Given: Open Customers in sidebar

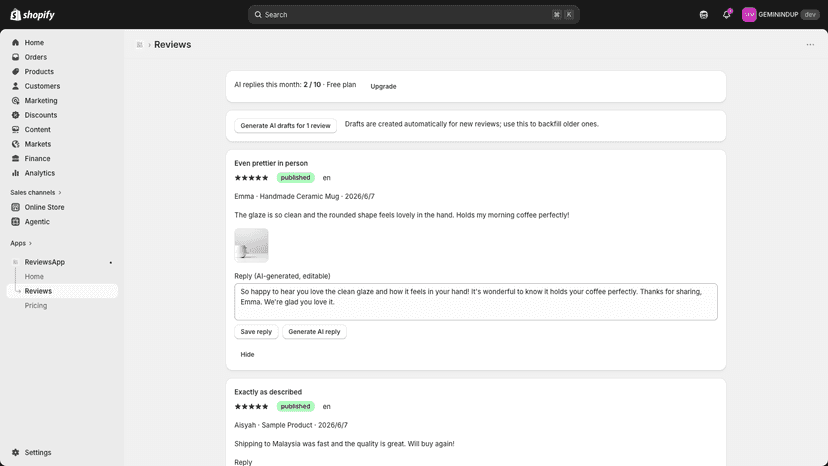Looking at the screenshot, I should coord(42,86).
